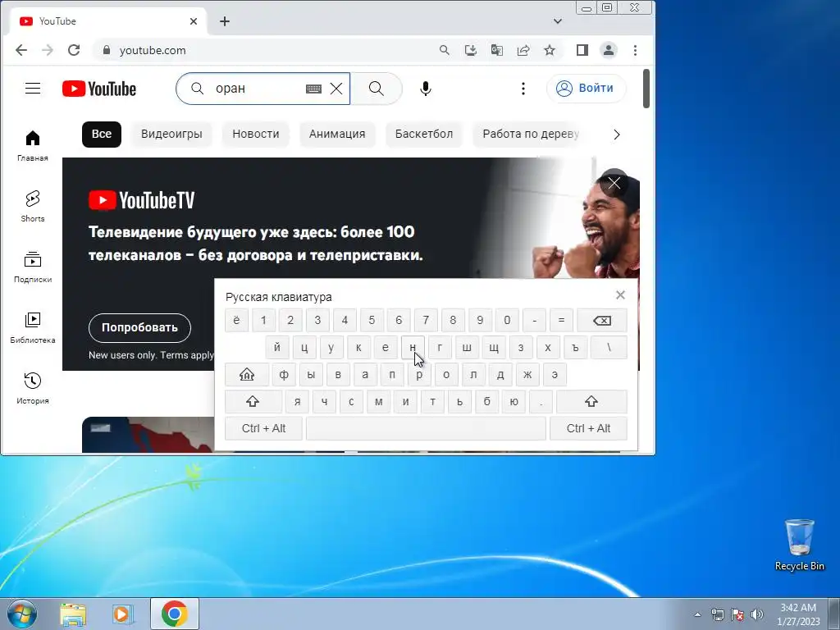Start voice search with the microphone icon
This screenshot has width=840, height=630.
[426, 89]
